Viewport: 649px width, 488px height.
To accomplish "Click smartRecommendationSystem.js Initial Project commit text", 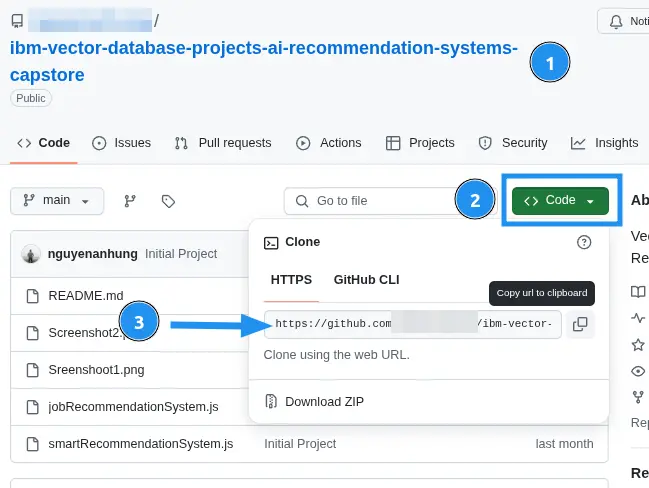I will (300, 444).
